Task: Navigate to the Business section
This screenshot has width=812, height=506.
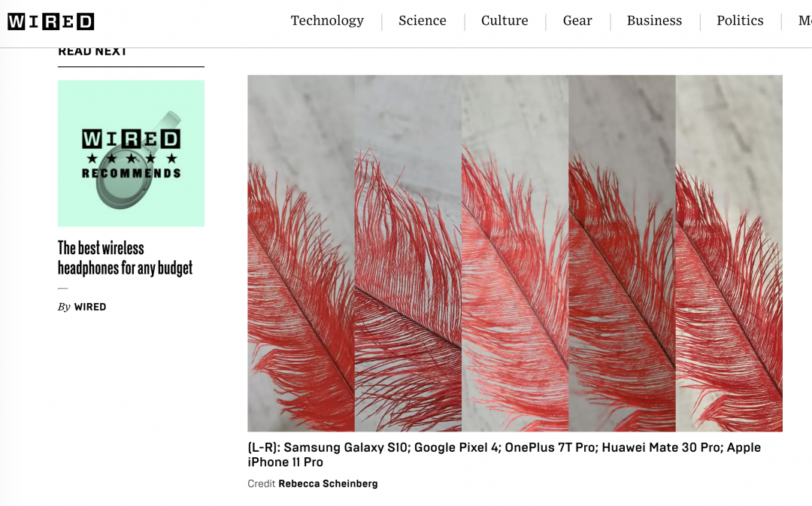Action: (654, 21)
